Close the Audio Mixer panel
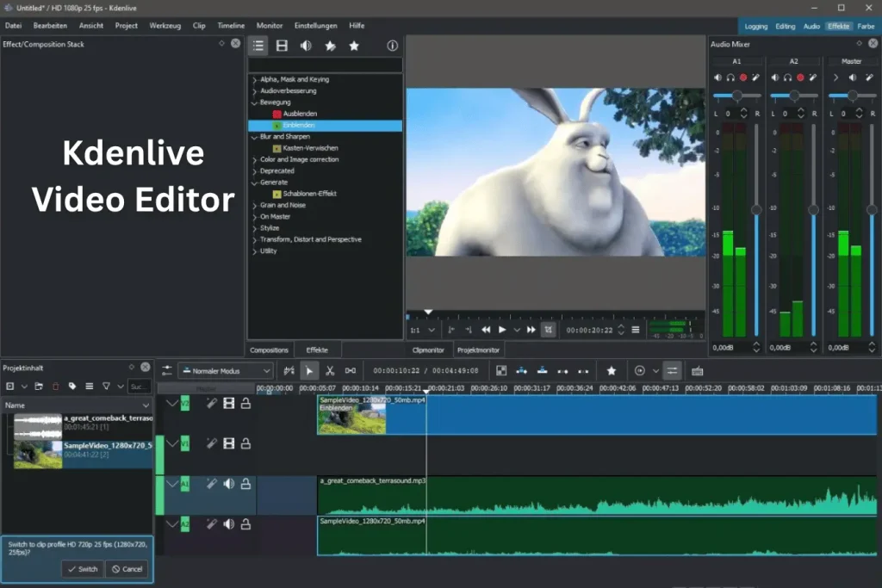This screenshot has width=882, height=588. [873, 43]
